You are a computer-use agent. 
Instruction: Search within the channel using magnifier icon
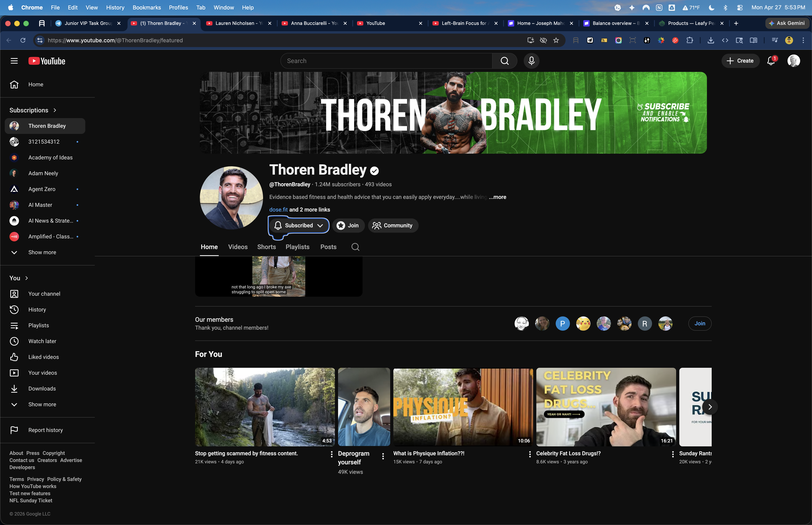(x=355, y=247)
